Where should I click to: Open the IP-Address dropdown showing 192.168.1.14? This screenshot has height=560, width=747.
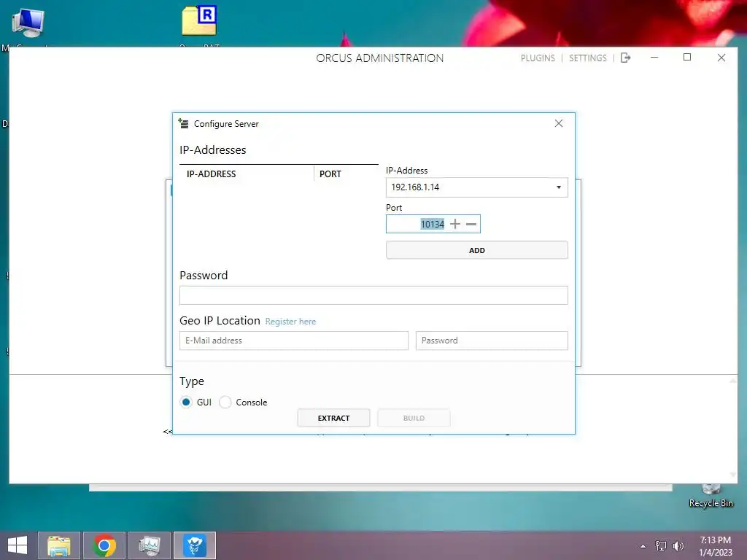click(476, 187)
